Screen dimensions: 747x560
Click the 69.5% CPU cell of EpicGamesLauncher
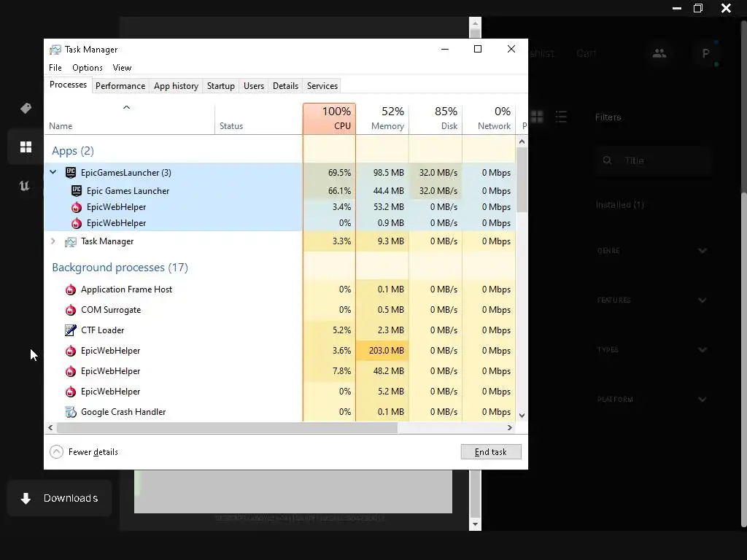tap(329, 172)
